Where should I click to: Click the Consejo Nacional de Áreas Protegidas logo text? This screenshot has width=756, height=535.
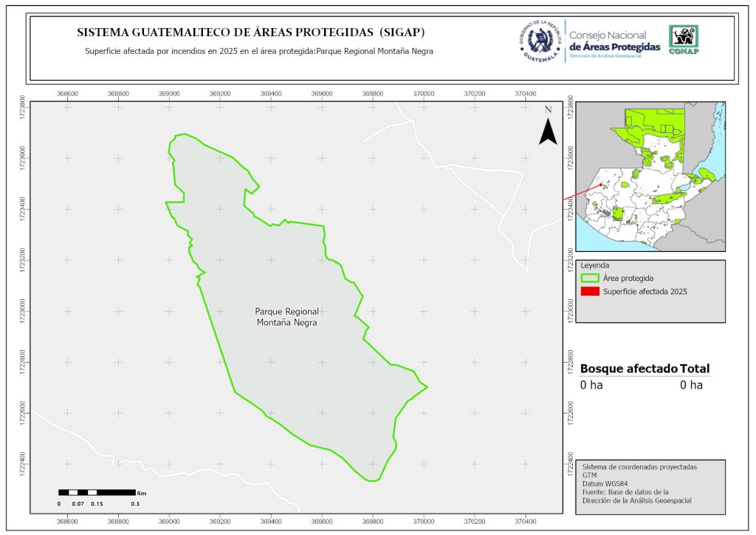coord(614,41)
